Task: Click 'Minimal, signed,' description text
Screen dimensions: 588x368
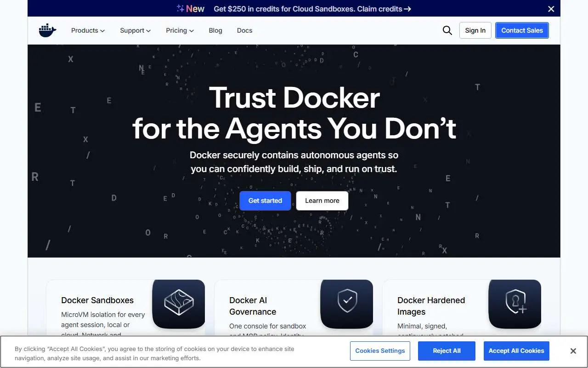Action: pos(422,326)
